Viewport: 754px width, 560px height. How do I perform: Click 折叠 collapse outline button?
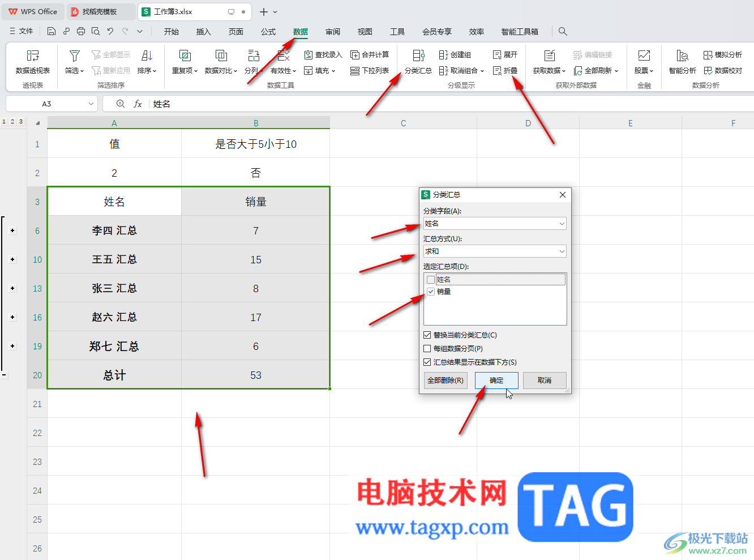tap(505, 71)
